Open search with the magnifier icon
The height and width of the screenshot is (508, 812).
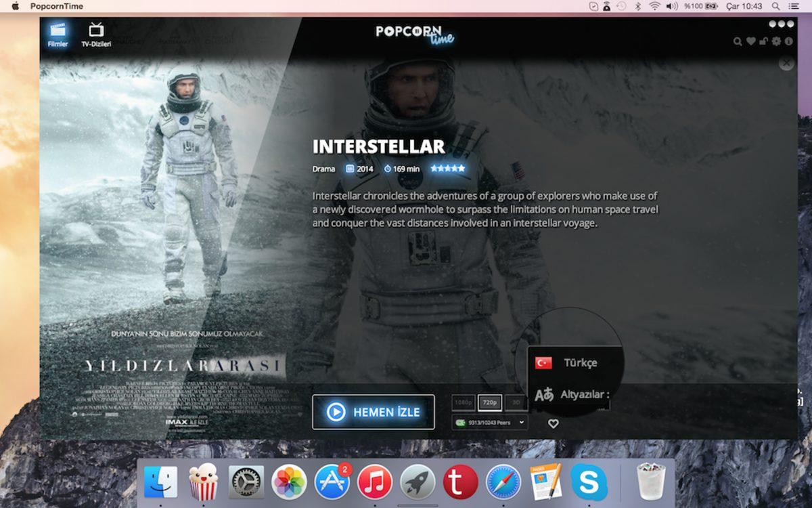(x=738, y=41)
